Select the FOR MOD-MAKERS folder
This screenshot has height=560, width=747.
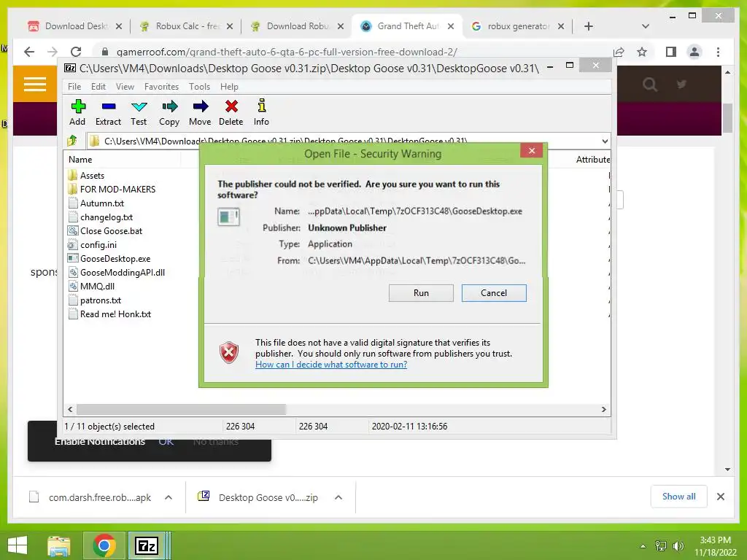click(112, 189)
